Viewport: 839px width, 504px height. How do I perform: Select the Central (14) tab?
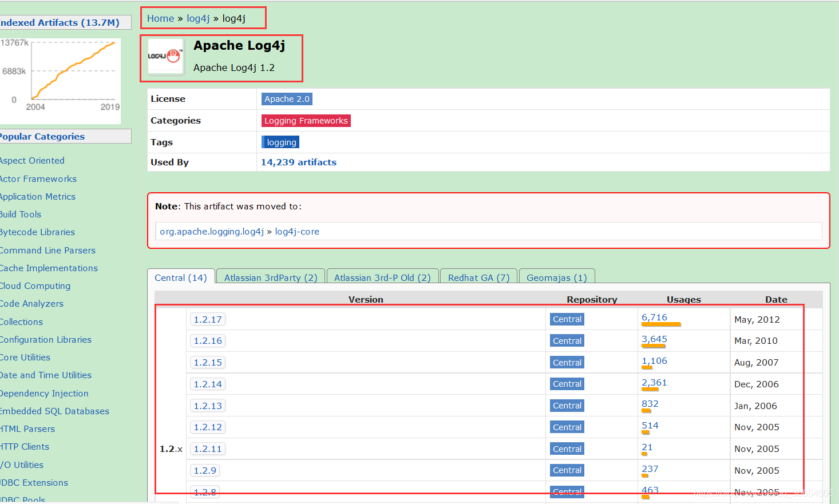click(181, 277)
